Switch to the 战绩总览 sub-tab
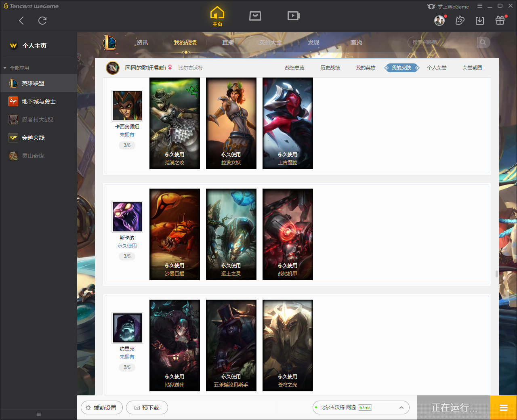The height and width of the screenshot is (420, 517). [x=294, y=68]
